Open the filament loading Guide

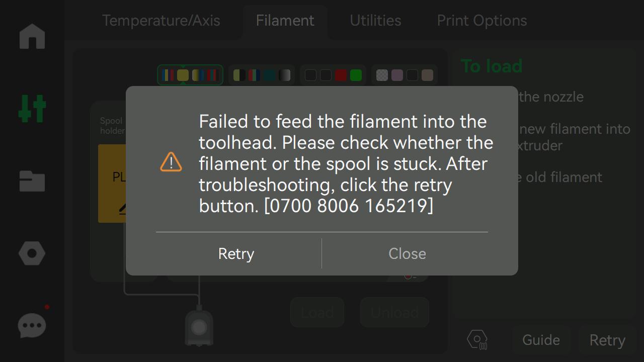point(541,340)
